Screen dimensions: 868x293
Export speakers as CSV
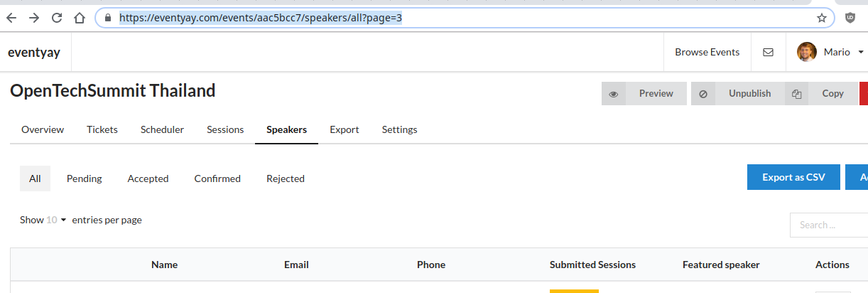point(793,177)
